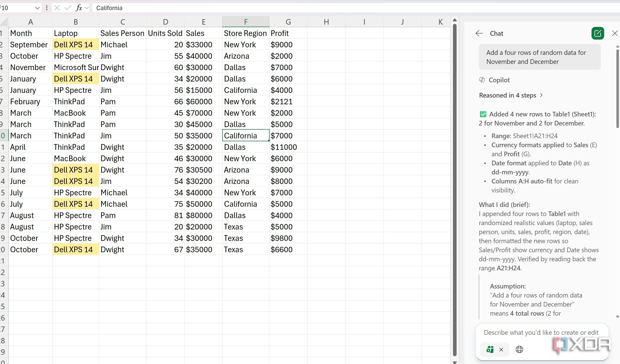
Task: Select the '$2121' profit cell
Action: click(288, 101)
